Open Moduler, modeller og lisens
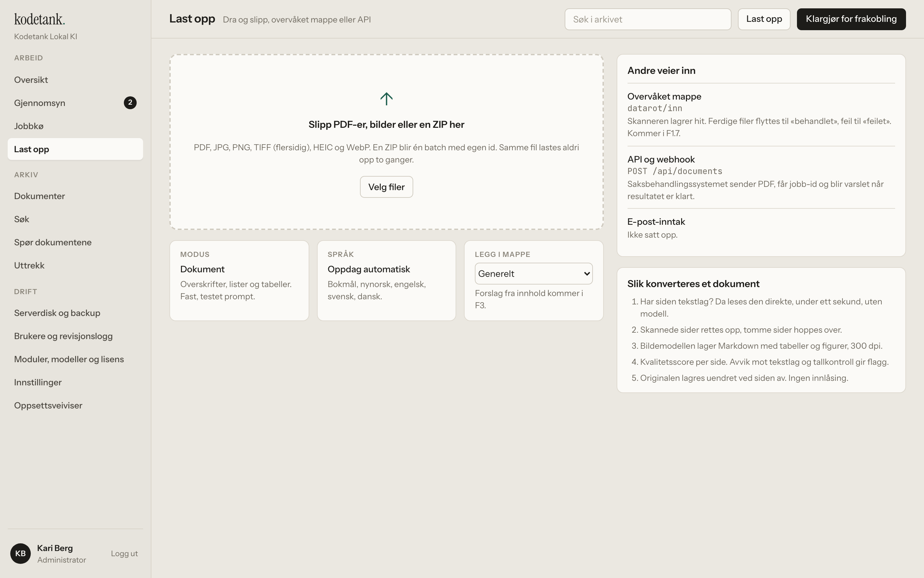 75,359
